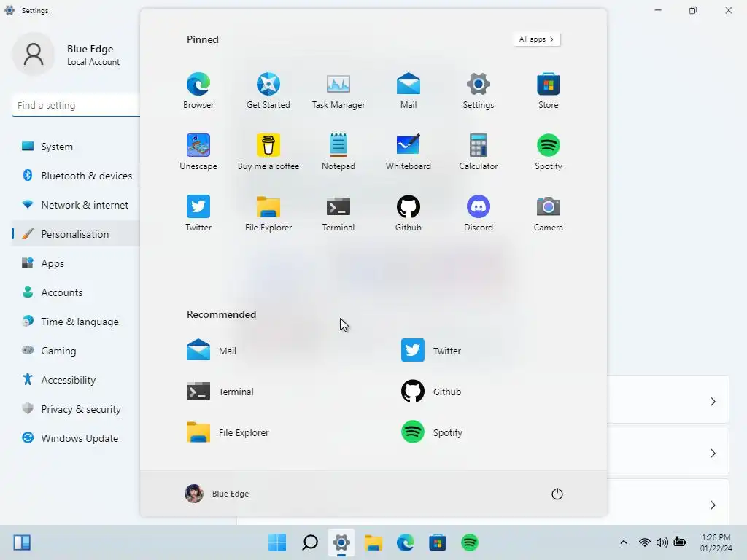This screenshot has width=747, height=560.
Task: Open pinned Settings app icon
Action: click(479, 90)
